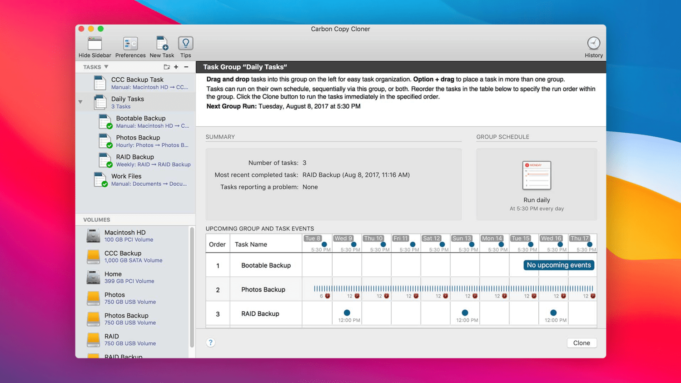Click the plus icon to add task
Viewport: 681px width, 383px height.
[176, 67]
